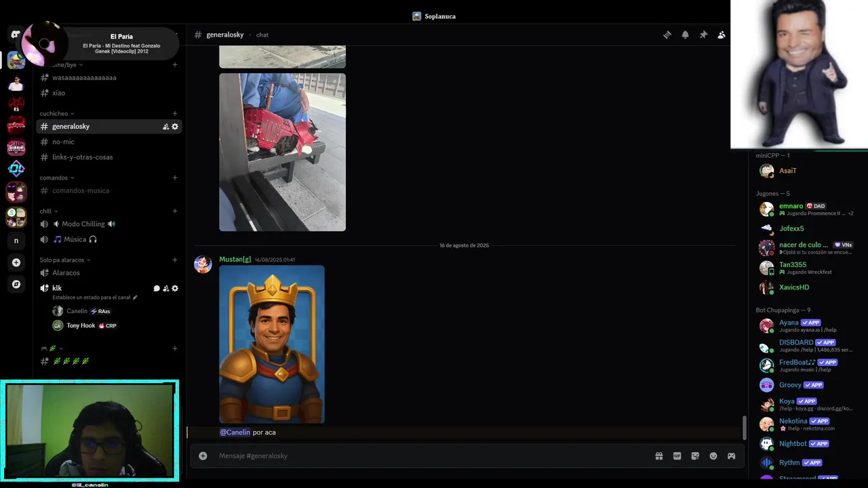Open Clash Royale king image thumbnail
The height and width of the screenshot is (488, 868).
272,344
